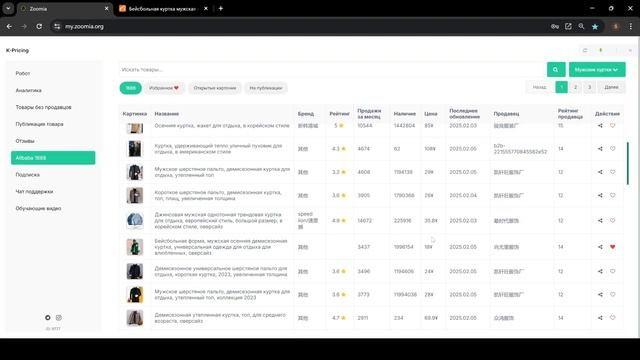Share the Куртка, удерживающий тепло row
Viewport: 640px width, 360px height.
point(600,149)
